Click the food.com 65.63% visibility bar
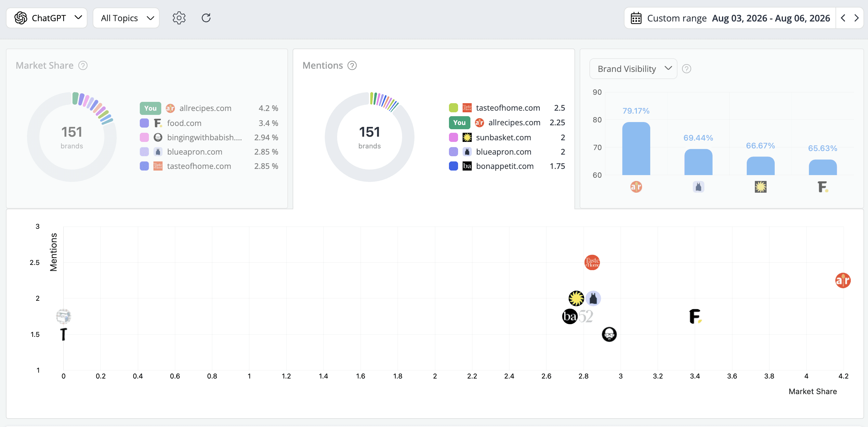Image resolution: width=868 pixels, height=427 pixels. click(822, 167)
